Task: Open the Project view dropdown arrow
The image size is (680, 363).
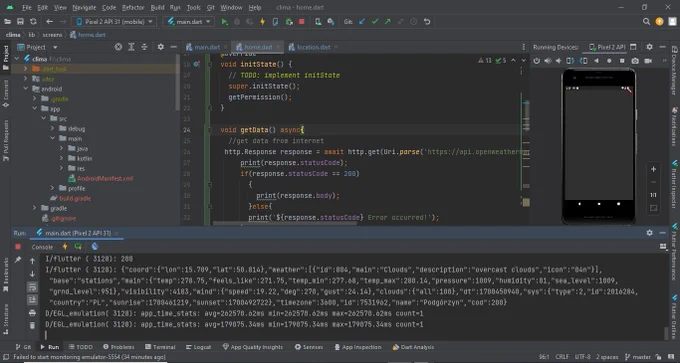Action: (x=55, y=47)
